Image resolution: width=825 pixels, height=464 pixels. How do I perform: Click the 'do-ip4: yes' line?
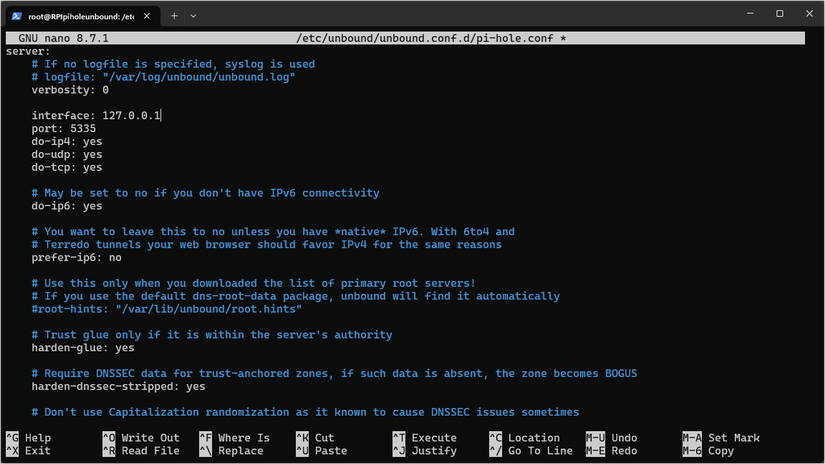point(67,142)
